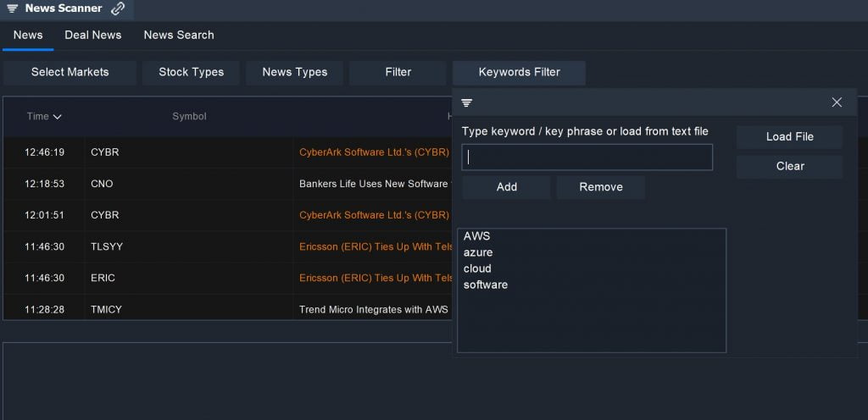This screenshot has width=868, height=420.
Task: Close the Keywords Filter popup
Action: pyautogui.click(x=837, y=102)
